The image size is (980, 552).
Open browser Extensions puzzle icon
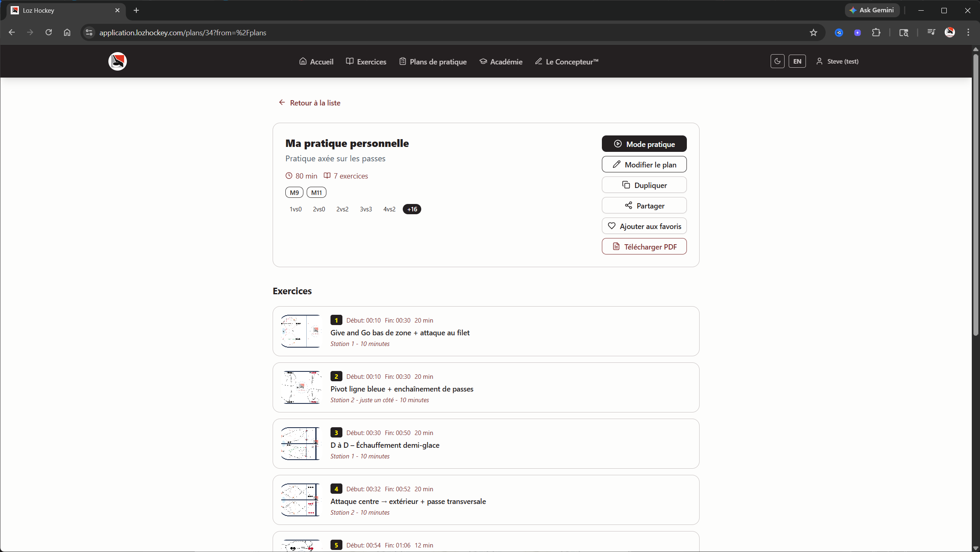point(876,33)
